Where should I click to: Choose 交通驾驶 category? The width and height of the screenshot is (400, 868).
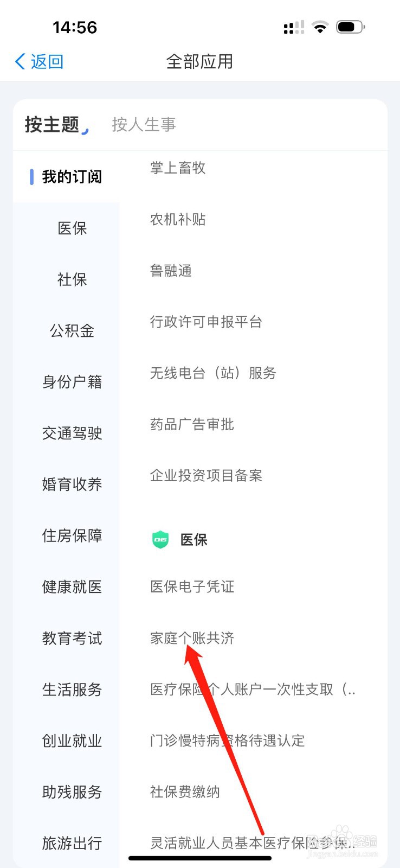72,433
